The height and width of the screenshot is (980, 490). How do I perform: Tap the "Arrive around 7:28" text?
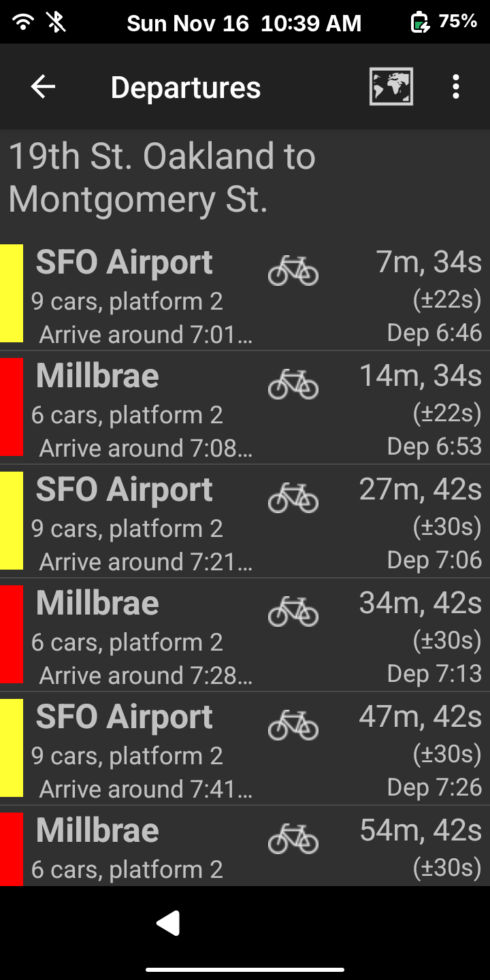pyautogui.click(x=146, y=675)
